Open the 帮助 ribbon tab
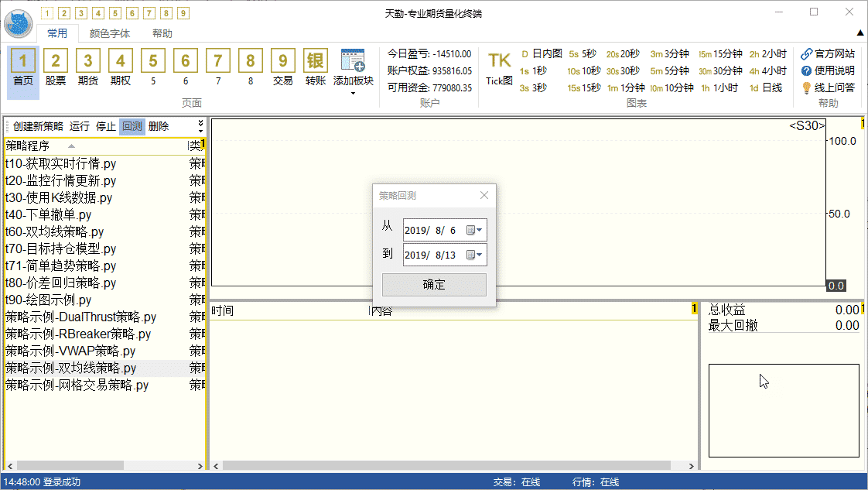The image size is (868, 490). pyautogui.click(x=162, y=33)
